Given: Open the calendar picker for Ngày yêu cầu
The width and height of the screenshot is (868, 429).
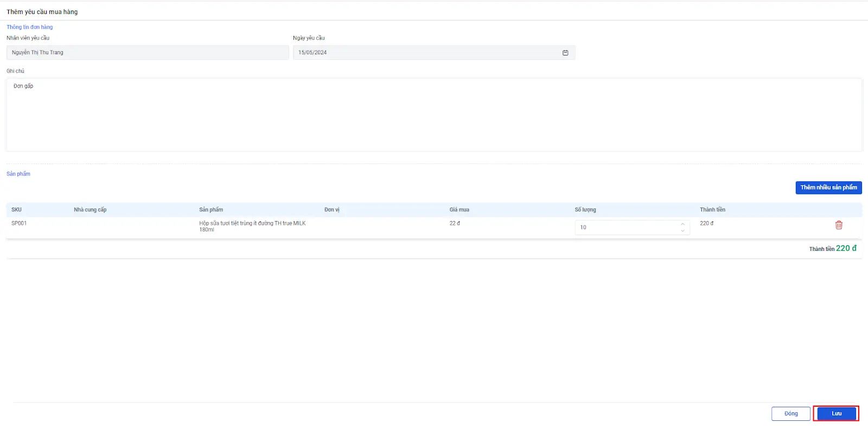Looking at the screenshot, I should click(x=565, y=53).
